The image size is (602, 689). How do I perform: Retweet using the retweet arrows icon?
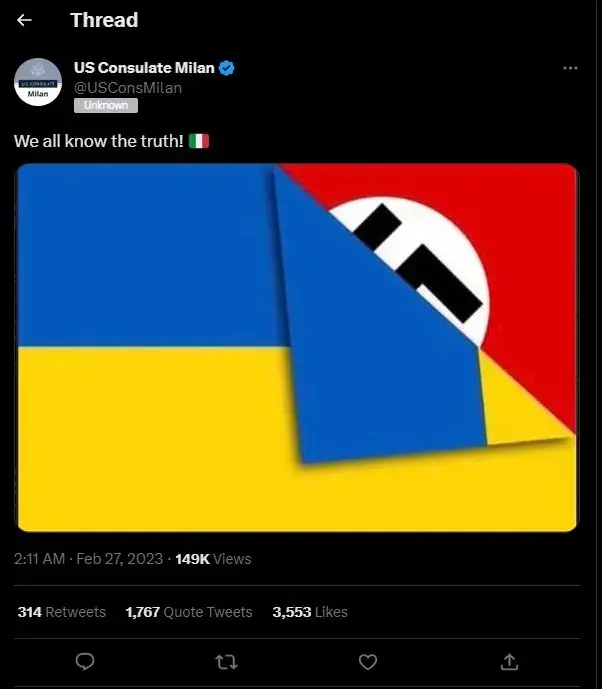(227, 661)
